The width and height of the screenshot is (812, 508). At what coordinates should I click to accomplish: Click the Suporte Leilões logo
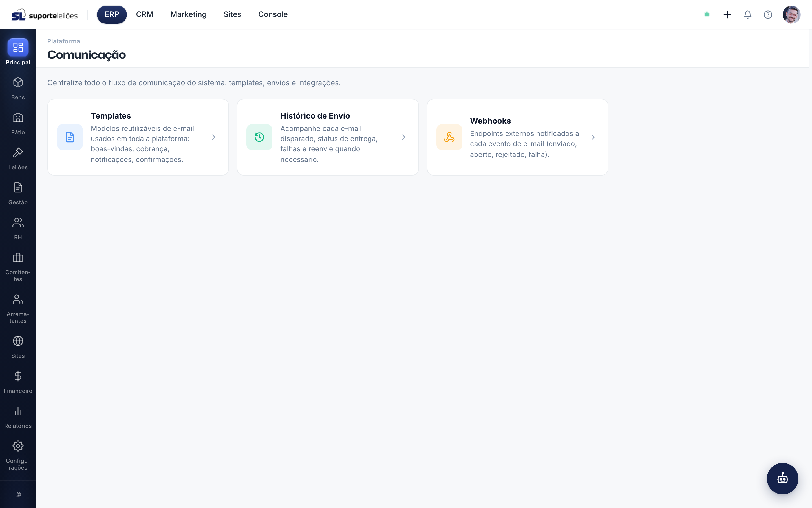pyautogui.click(x=45, y=14)
